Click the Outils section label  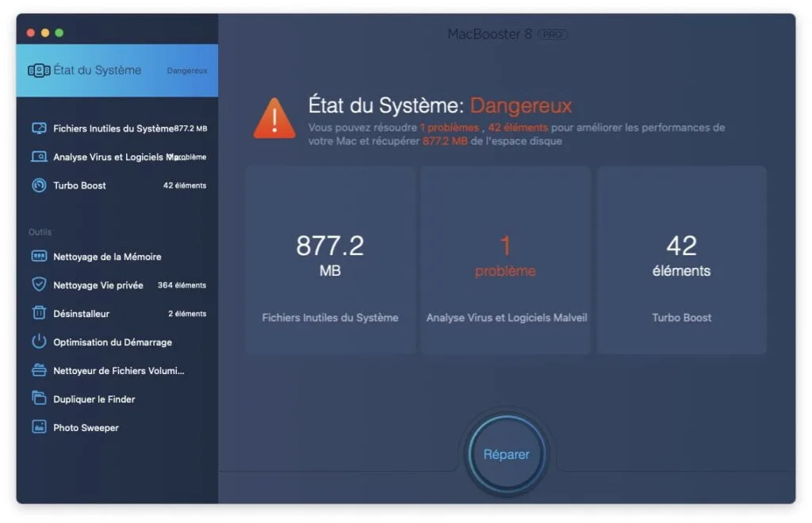coord(40,231)
